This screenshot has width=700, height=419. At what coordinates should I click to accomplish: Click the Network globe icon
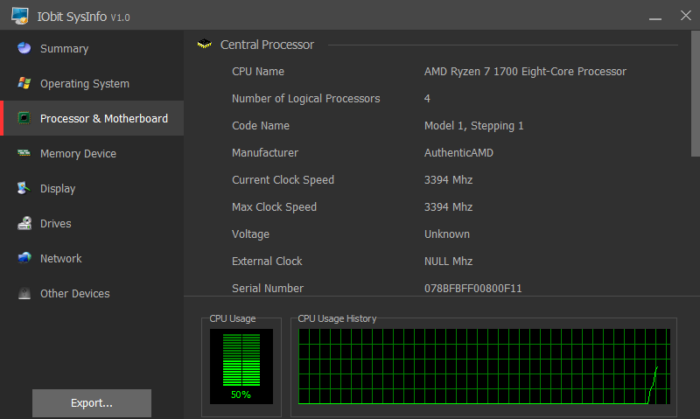pyautogui.click(x=24, y=258)
